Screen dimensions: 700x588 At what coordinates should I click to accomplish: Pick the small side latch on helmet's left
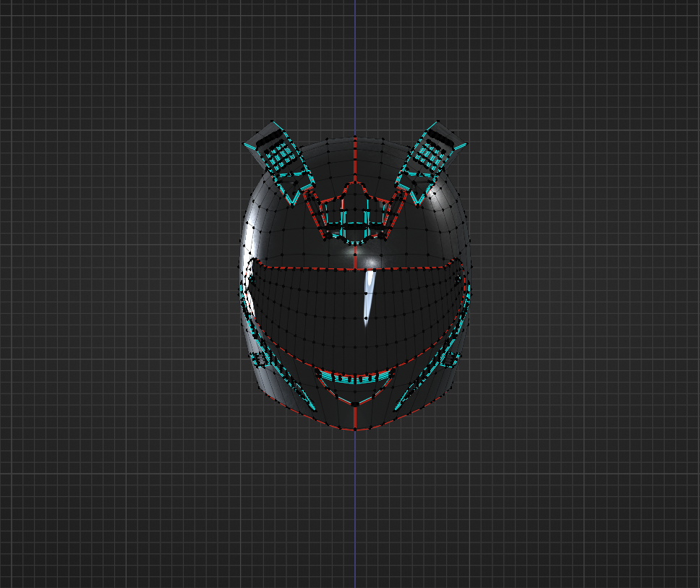(260, 359)
